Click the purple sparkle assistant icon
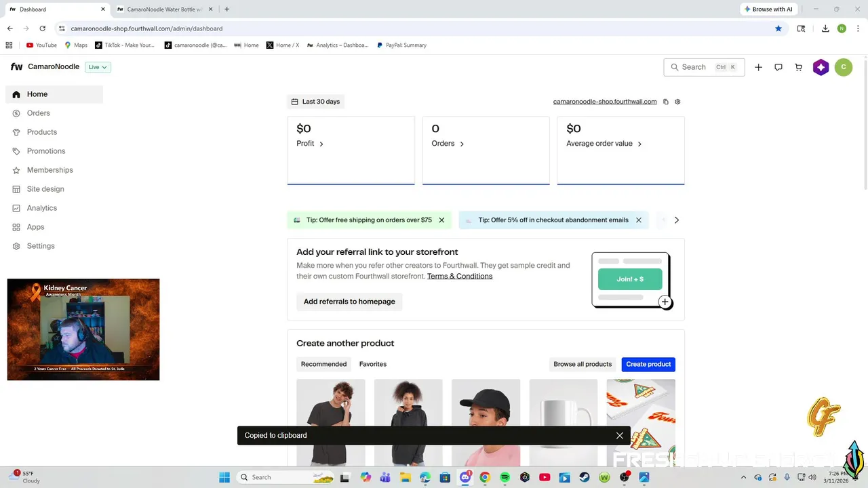This screenshot has height=488, width=868. pos(821,67)
